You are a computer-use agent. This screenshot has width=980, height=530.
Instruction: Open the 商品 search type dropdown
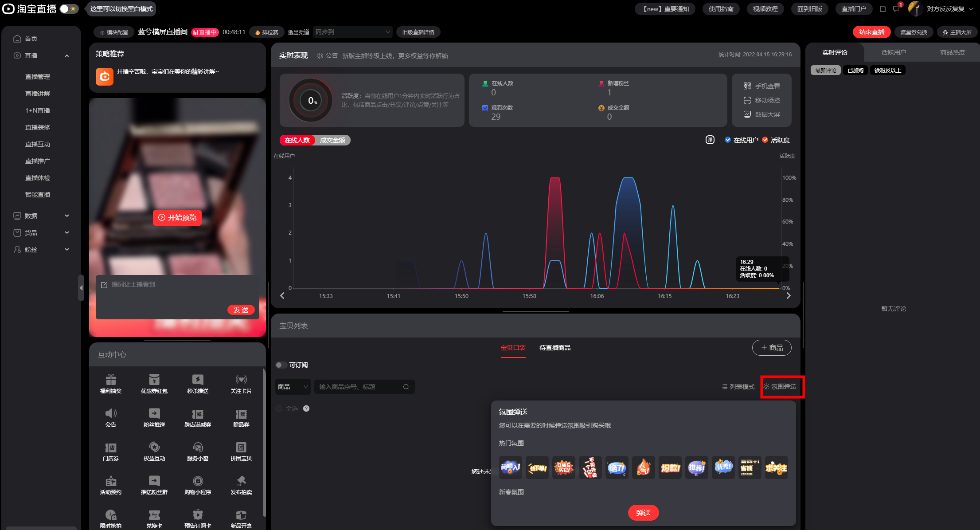(293, 387)
